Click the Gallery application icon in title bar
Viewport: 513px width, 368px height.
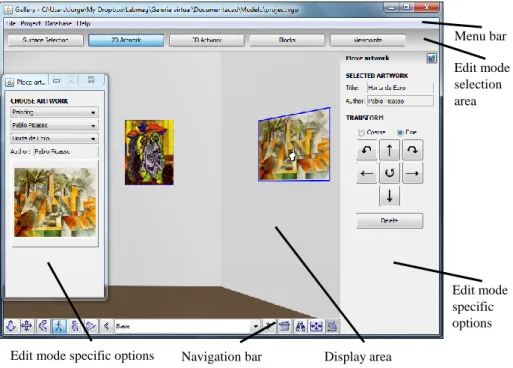pyautogui.click(x=8, y=10)
